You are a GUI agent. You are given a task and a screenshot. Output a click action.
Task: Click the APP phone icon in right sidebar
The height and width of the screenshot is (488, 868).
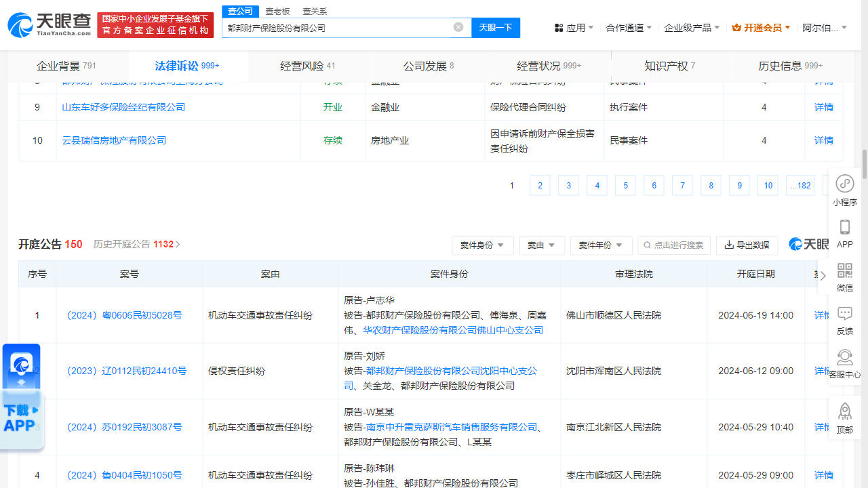pyautogui.click(x=844, y=234)
